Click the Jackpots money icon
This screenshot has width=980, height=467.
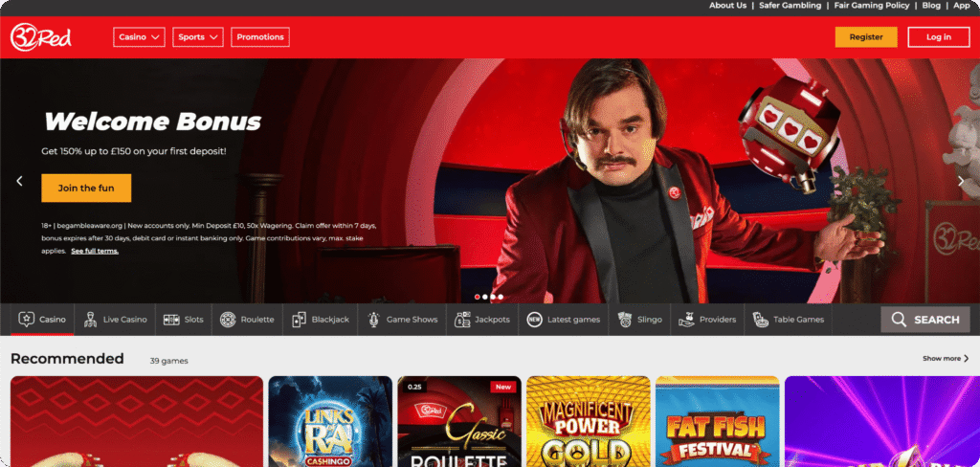(x=462, y=320)
